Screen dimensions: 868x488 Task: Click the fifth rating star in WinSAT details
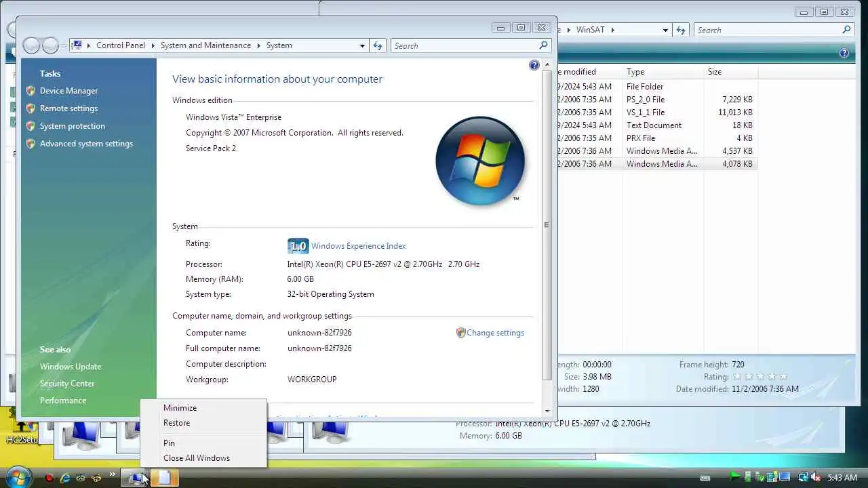pyautogui.click(x=783, y=377)
